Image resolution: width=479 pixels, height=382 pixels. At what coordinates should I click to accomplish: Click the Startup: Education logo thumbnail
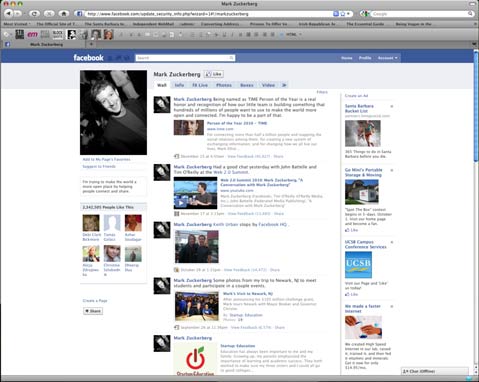[x=195, y=359]
